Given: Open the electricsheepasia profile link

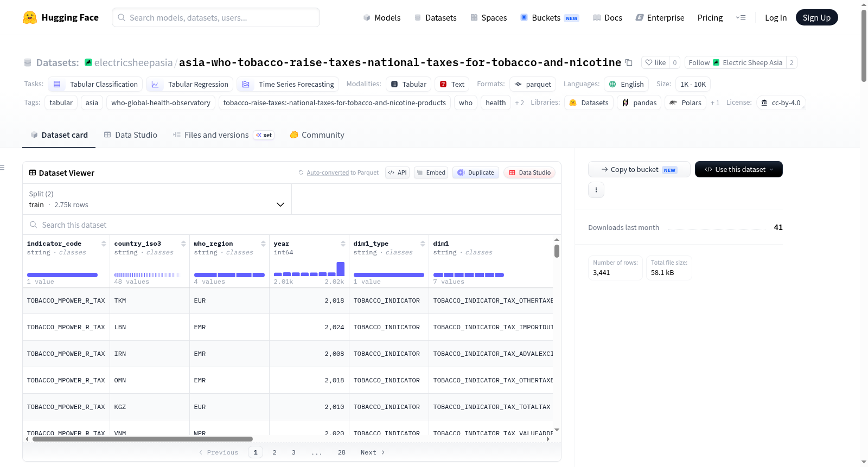Looking at the screenshot, I should (x=133, y=62).
